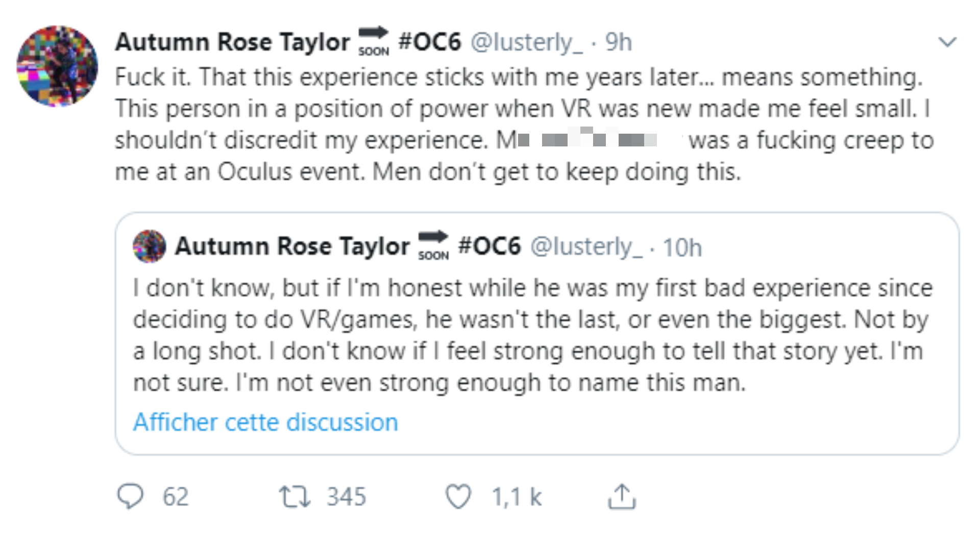
Task: Click the 62 replies count
Action: click(x=176, y=496)
